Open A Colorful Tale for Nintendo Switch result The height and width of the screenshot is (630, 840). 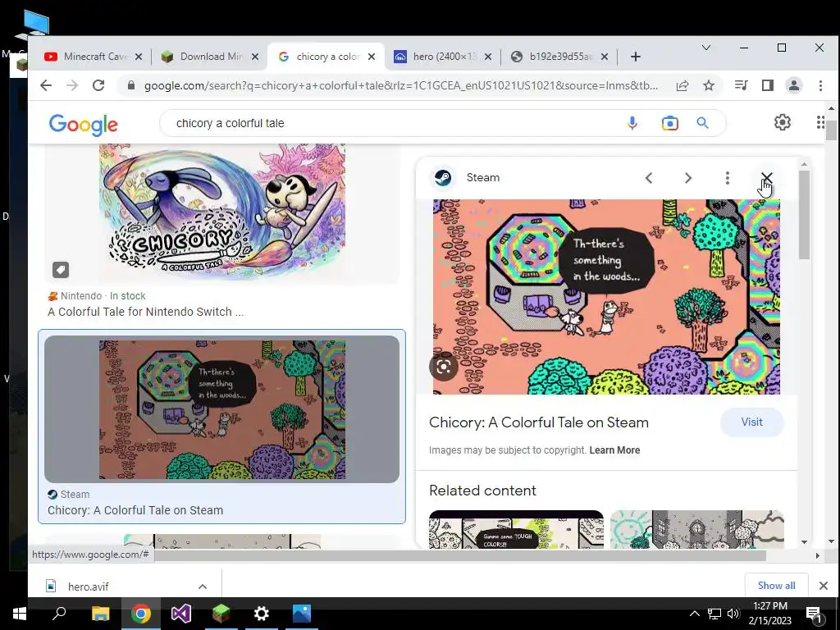[146, 312]
